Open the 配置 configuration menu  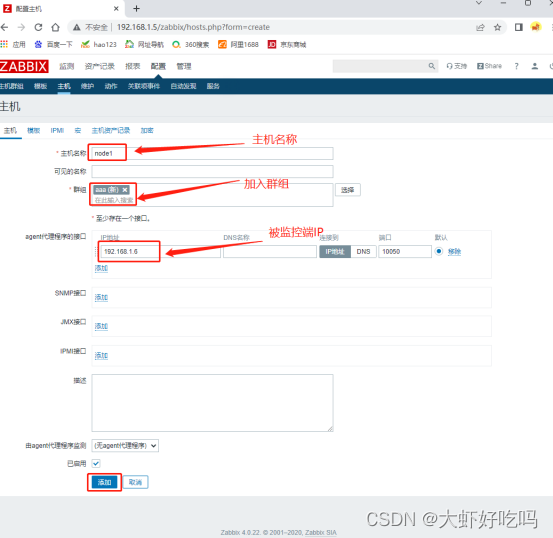click(x=158, y=66)
